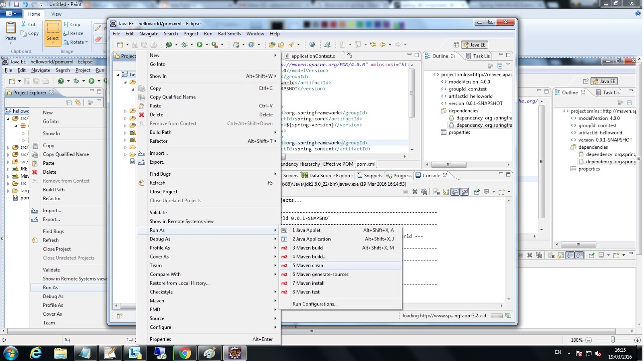Click Outline horizontal scrollbar thumb in front Eclipse
The width and height of the screenshot is (644, 361).
pyautogui.click(x=449, y=165)
